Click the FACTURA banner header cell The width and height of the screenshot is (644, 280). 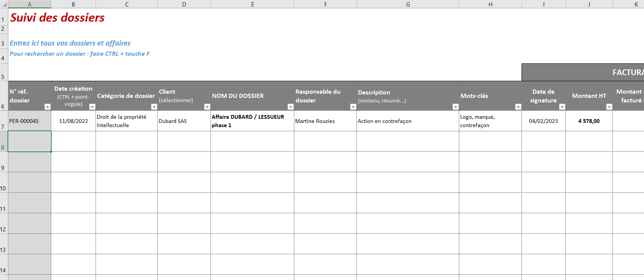[583, 72]
